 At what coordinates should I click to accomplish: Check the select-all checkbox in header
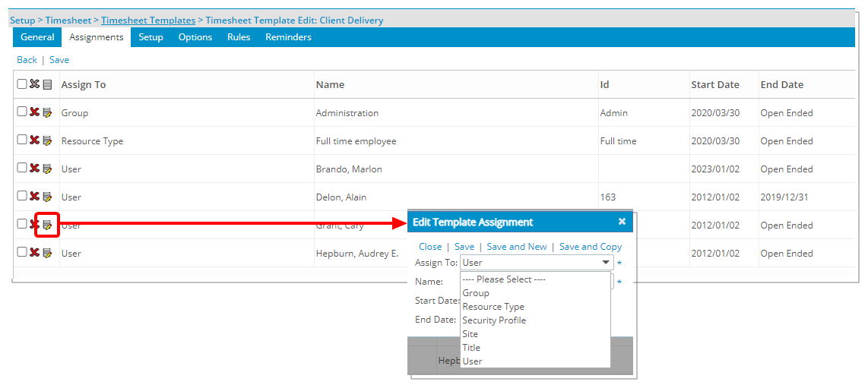point(22,84)
